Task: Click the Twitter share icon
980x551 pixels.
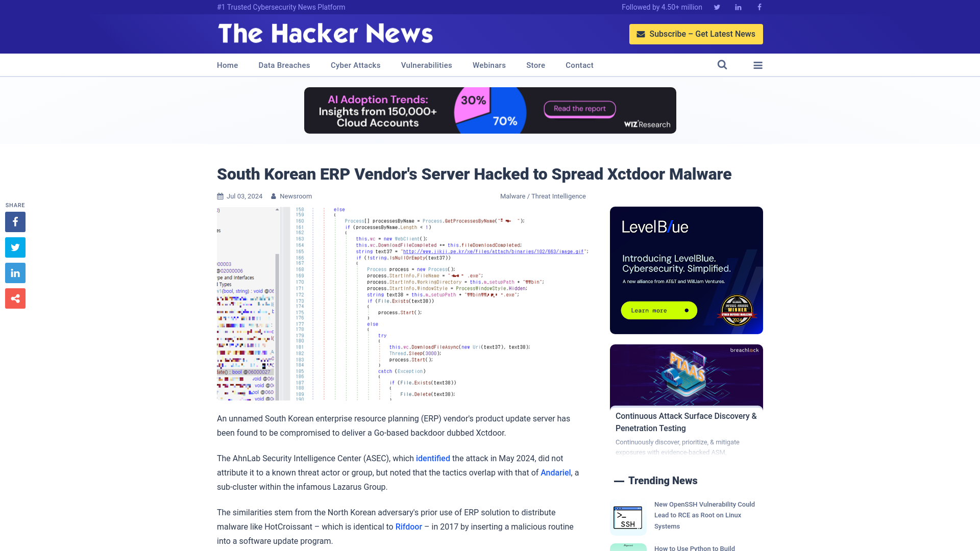Action: (x=15, y=247)
